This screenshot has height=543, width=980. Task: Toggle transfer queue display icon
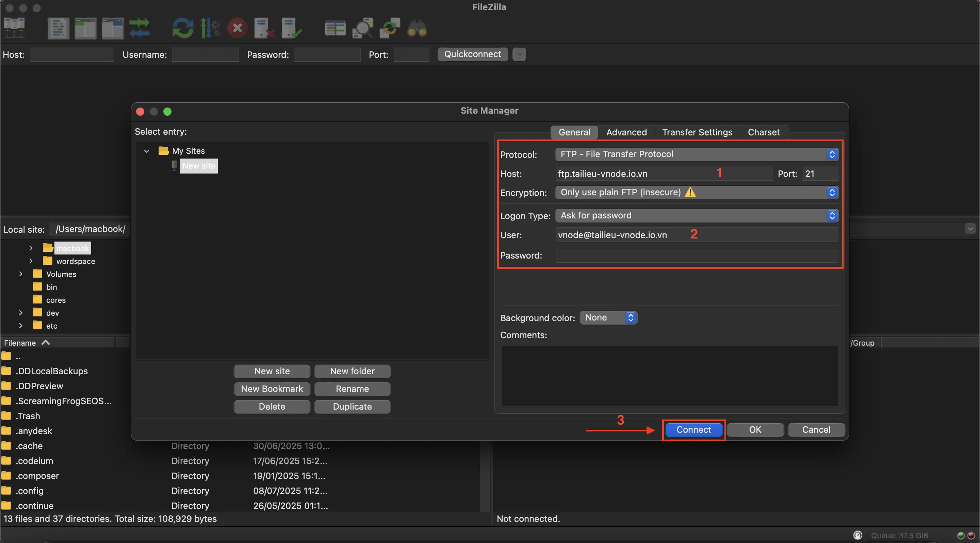140,28
